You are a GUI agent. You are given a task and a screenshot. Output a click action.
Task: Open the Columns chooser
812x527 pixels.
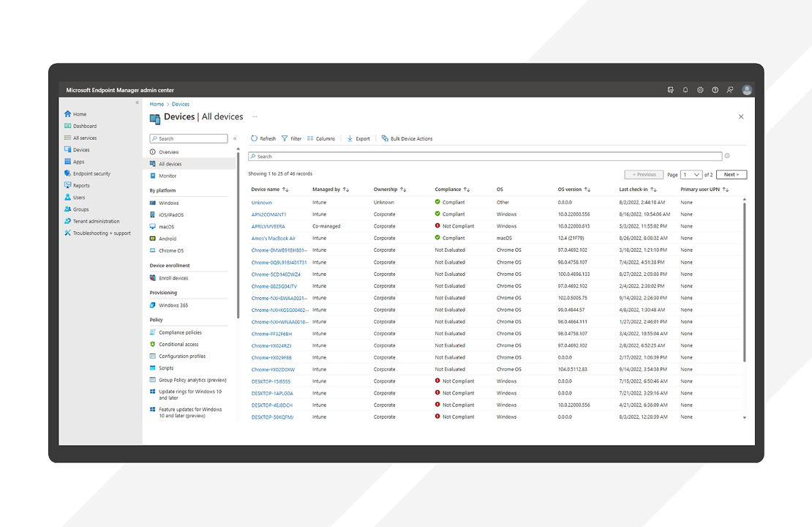[321, 139]
